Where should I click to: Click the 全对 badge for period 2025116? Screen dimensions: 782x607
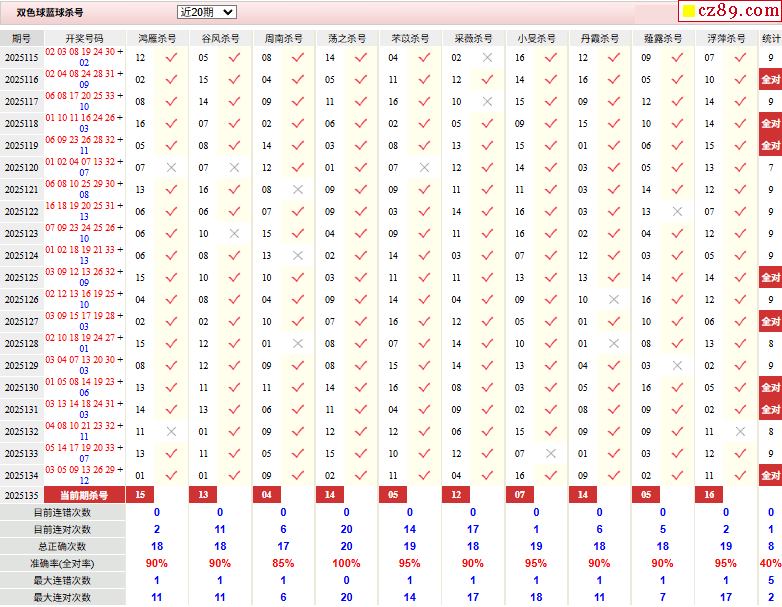[x=771, y=80]
